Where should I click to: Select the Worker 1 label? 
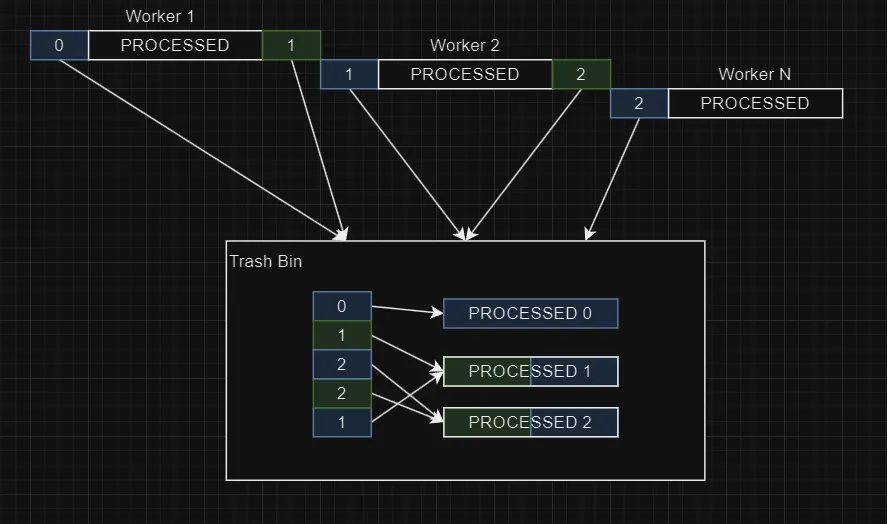160,16
